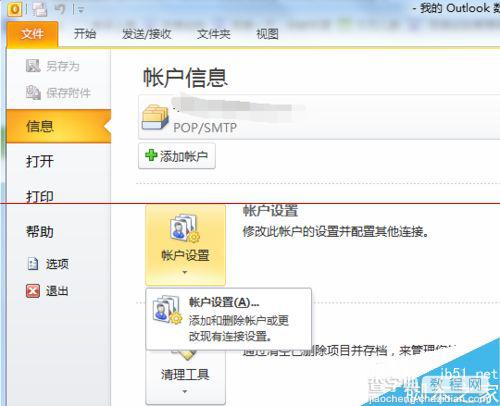Image resolution: width=500 pixels, height=406 pixels.
Task: Click the large 帐户设置 button
Action: (x=185, y=245)
